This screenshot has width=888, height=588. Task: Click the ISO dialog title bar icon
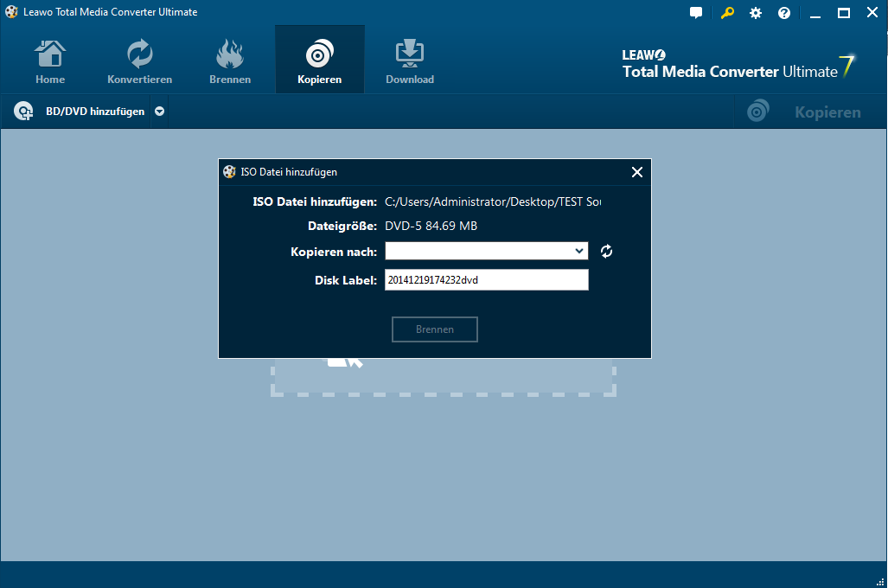pyautogui.click(x=229, y=172)
